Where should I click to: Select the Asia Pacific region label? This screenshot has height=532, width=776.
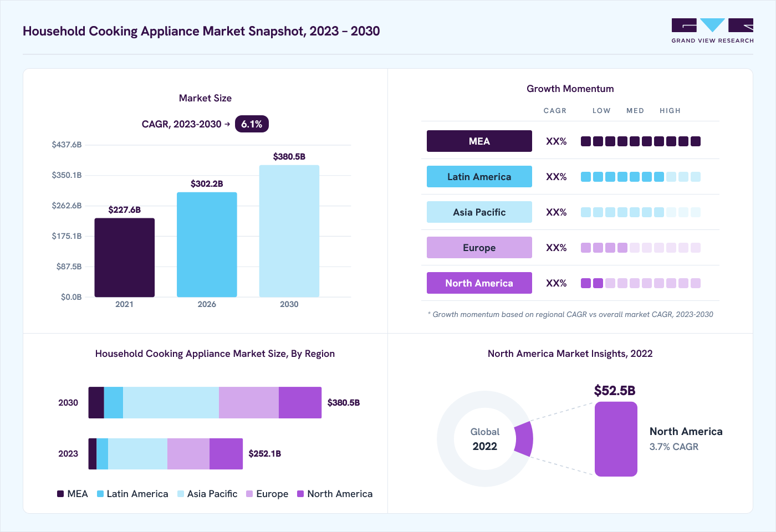click(x=479, y=212)
